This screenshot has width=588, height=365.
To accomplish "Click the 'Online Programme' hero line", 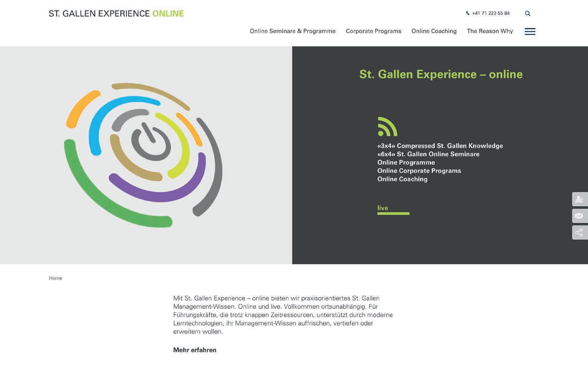I will point(406,162).
